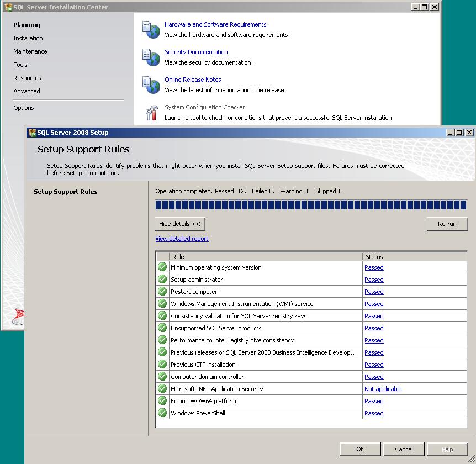Open Passed status for Edition WOW64 platform
Image resolution: width=476 pixels, height=464 pixels.
pyautogui.click(x=374, y=401)
